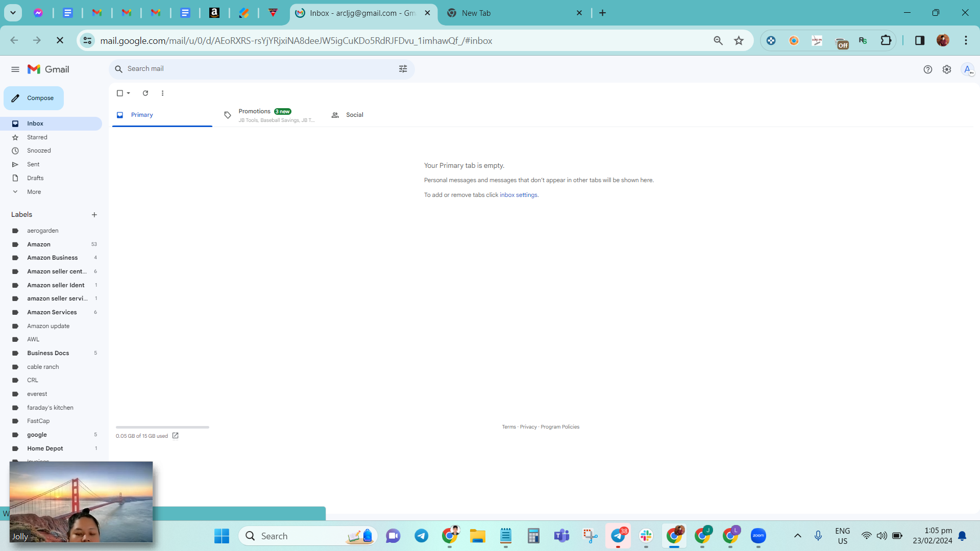This screenshot has height=551, width=980.
Task: Open the Calculator from the taskbar
Action: [x=533, y=536]
